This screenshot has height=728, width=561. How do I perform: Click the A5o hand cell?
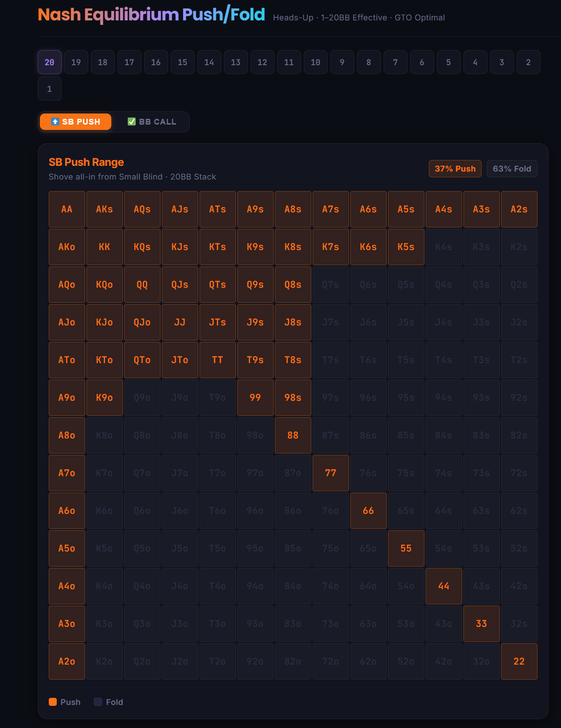67,548
